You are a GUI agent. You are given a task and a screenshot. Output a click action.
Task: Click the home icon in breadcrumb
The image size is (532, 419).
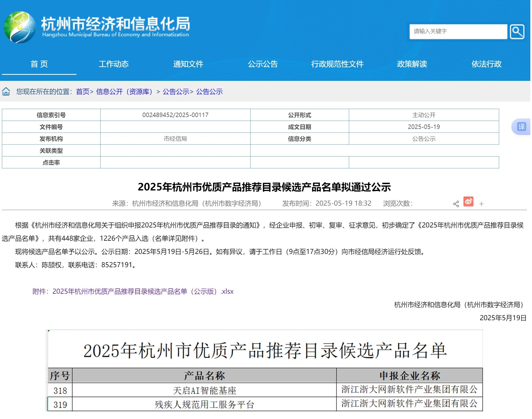coord(6,92)
